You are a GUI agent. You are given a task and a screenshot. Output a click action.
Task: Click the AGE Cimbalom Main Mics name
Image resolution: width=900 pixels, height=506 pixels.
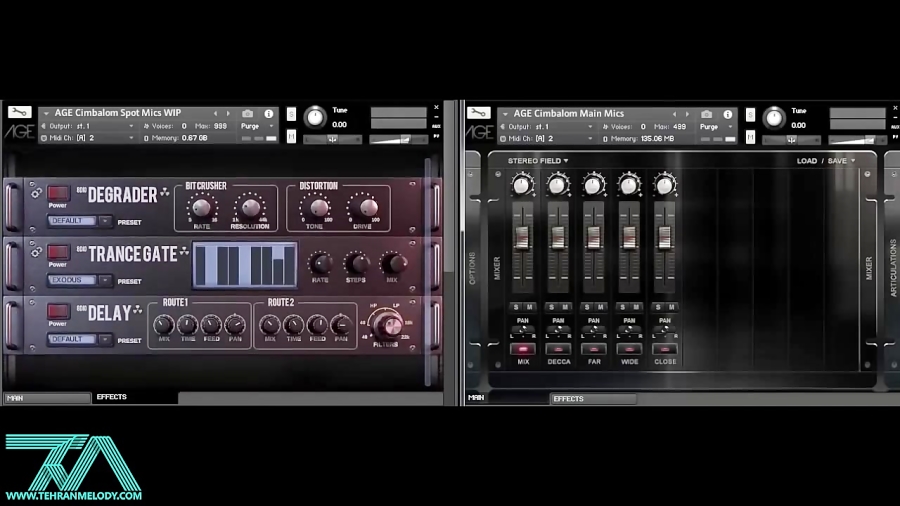pyautogui.click(x=568, y=114)
